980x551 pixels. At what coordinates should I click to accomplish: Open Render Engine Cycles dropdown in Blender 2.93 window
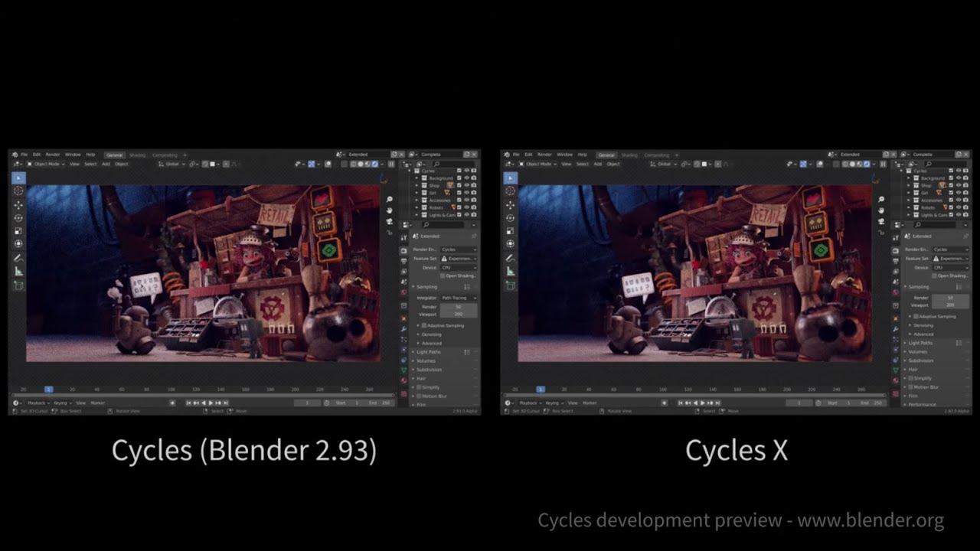[459, 249]
